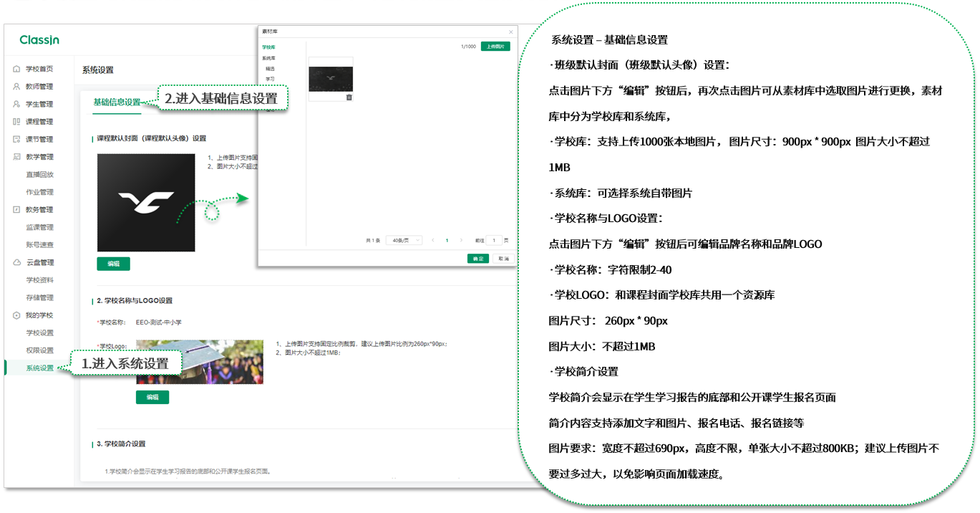Screen dimensions: 980x513
Task: Open 学生管理 in the sidebar
Action: coord(39,104)
